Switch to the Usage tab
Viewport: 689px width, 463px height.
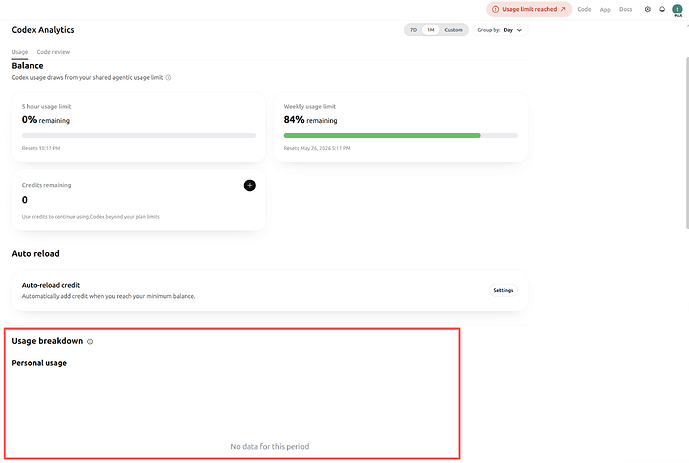(x=20, y=52)
